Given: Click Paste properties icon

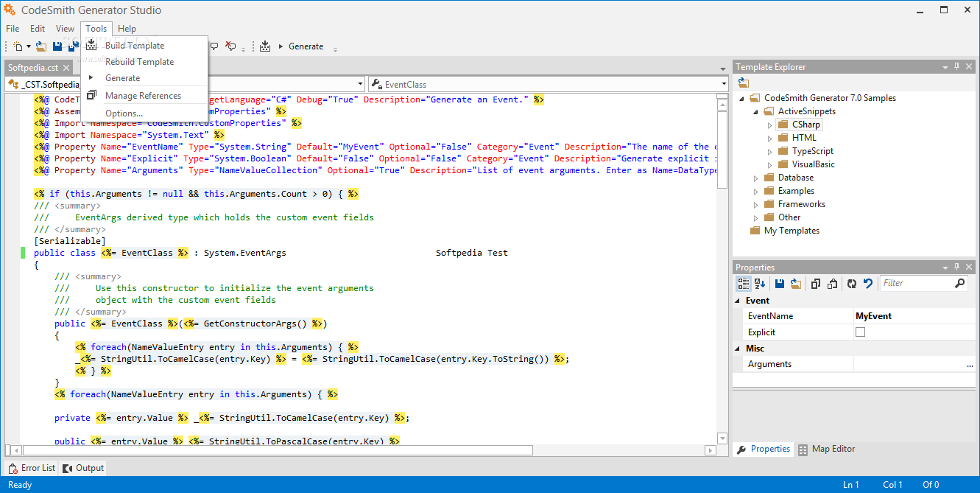Looking at the screenshot, I should (832, 283).
